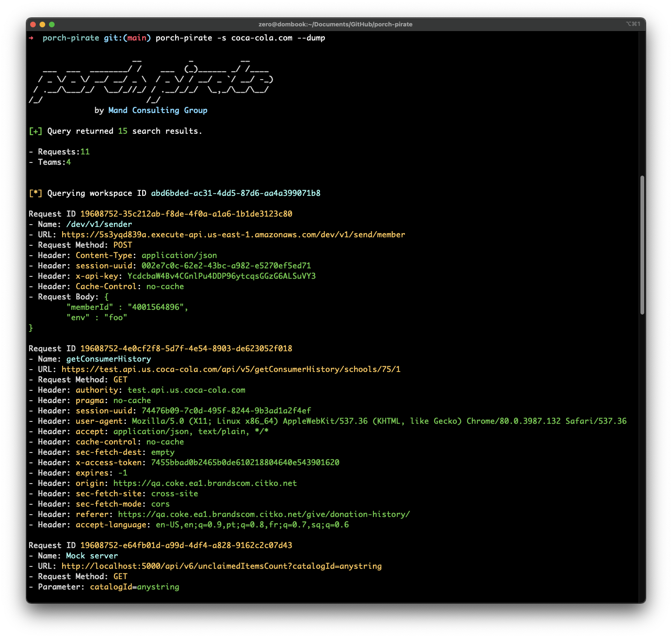The image size is (672, 638).
Task: Click the terminal scrollbar thumb
Action: (x=642, y=245)
